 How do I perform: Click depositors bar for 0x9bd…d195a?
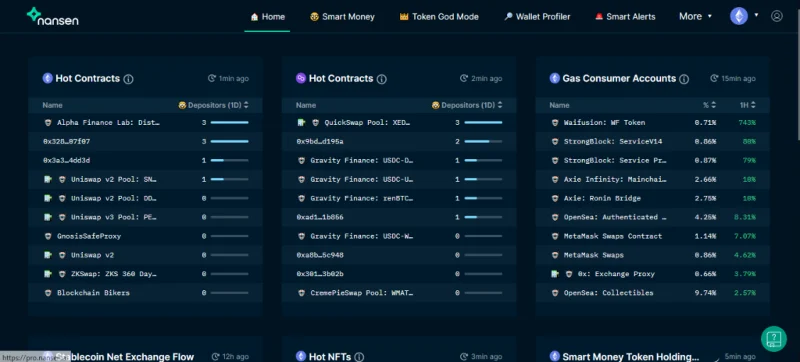coord(483,141)
